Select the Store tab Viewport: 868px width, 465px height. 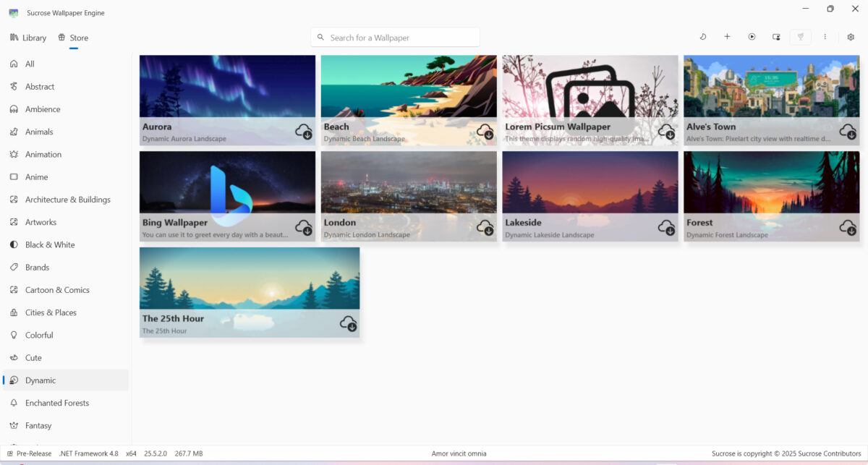73,38
